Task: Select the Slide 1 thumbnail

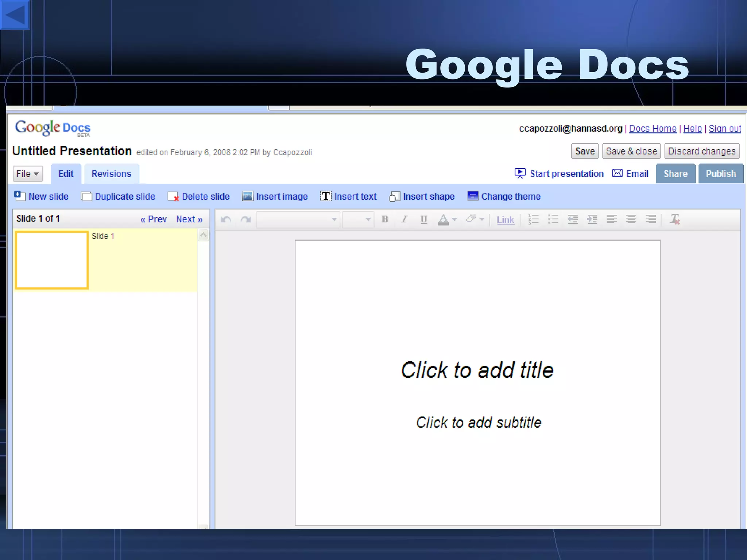Action: [x=52, y=260]
